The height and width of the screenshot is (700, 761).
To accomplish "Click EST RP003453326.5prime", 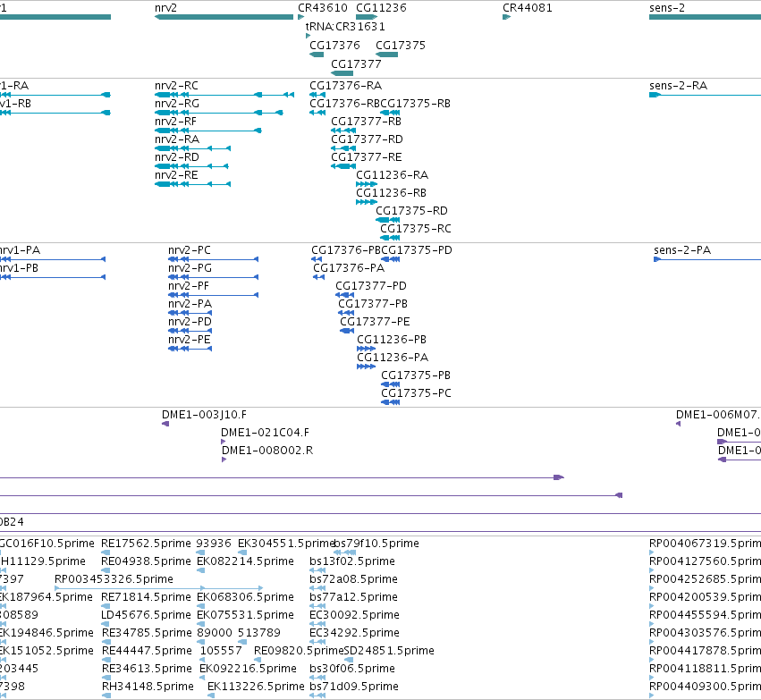I will click(114, 579).
